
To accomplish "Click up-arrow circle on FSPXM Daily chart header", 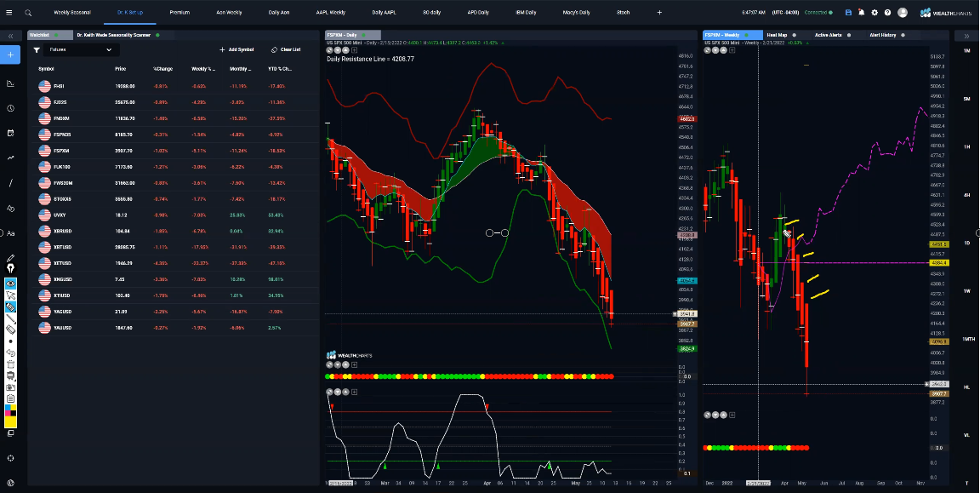I will (x=345, y=50).
